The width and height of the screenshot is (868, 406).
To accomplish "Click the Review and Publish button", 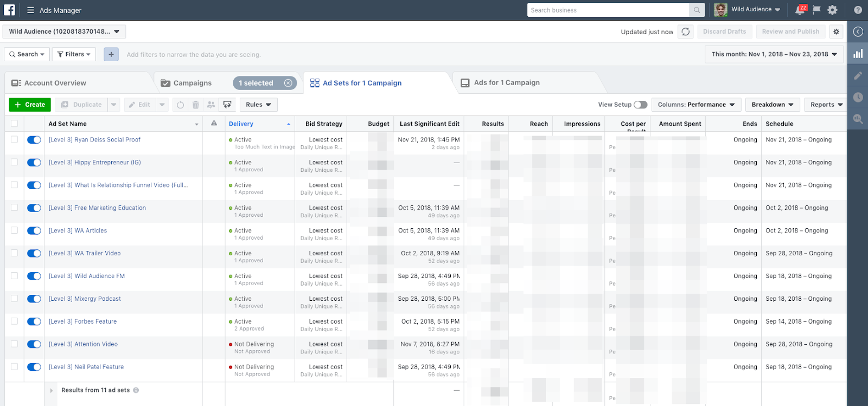I will pyautogui.click(x=790, y=31).
